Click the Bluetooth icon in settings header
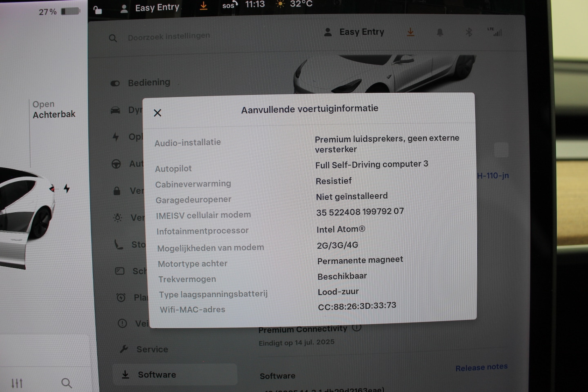588x392 pixels. 469,32
